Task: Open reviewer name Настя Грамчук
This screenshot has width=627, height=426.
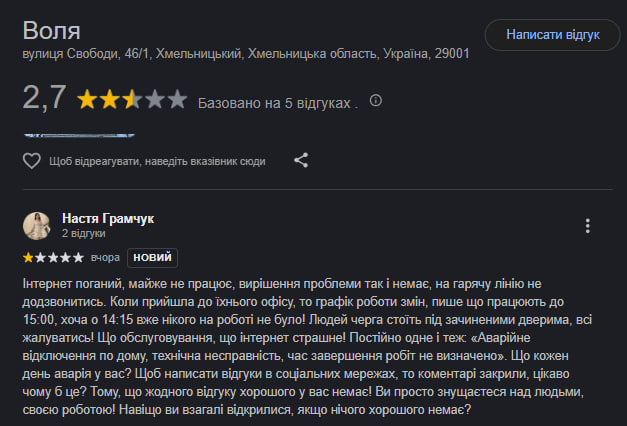Action: coord(108,218)
